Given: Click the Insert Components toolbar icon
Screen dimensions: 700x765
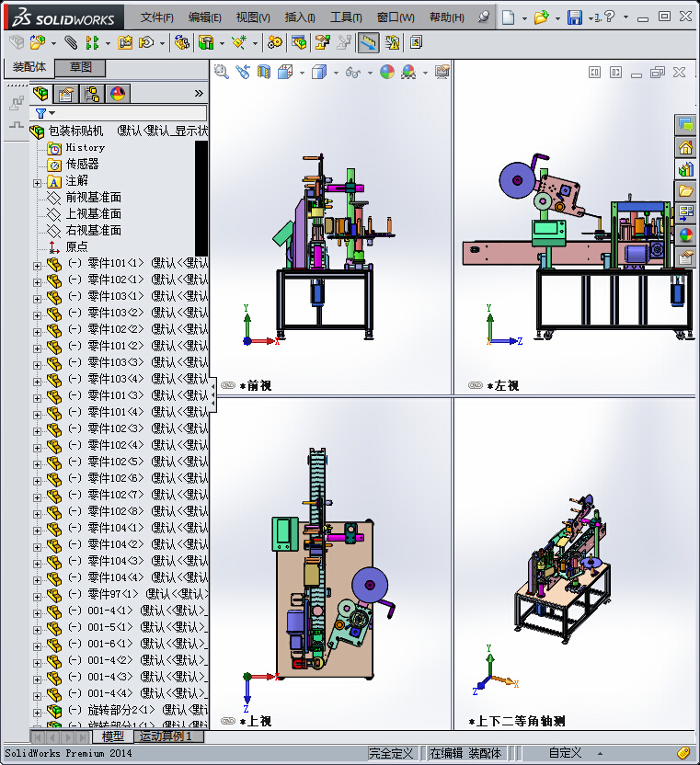Looking at the screenshot, I should [38, 43].
